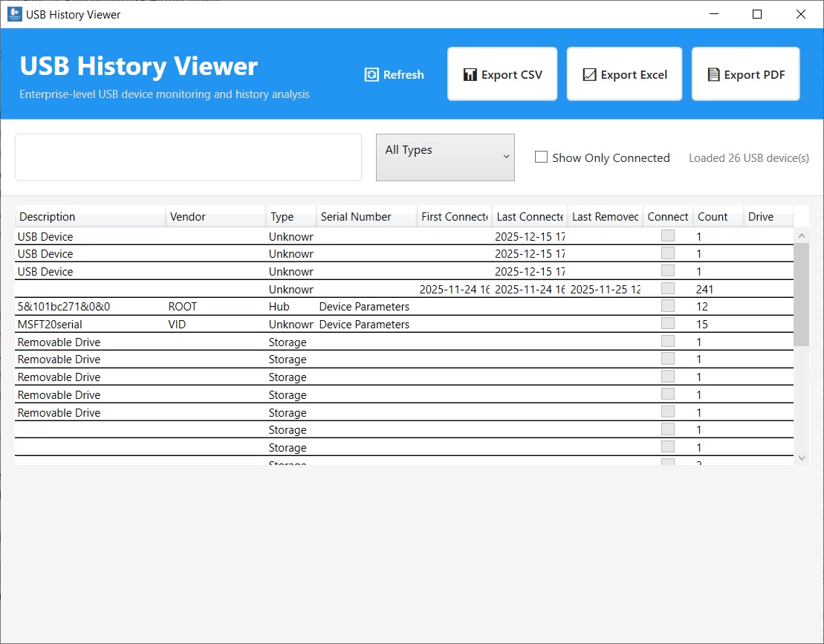
Task: Click the document icon on Export PDF
Action: click(713, 75)
